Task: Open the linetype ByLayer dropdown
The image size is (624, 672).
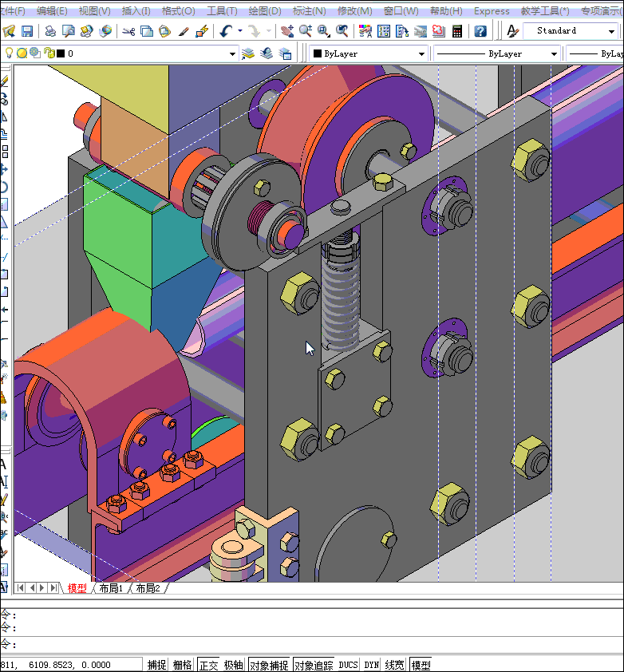Action: tap(554, 54)
